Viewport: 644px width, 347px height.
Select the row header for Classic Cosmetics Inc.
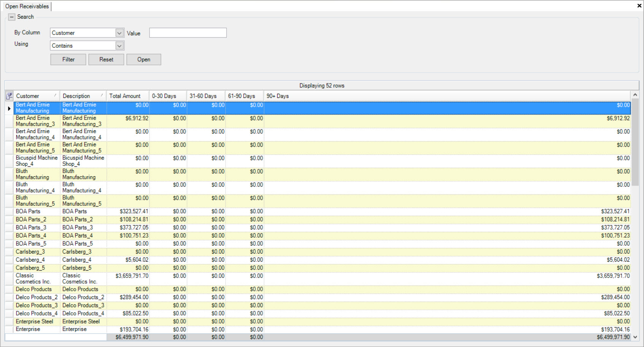(9, 279)
